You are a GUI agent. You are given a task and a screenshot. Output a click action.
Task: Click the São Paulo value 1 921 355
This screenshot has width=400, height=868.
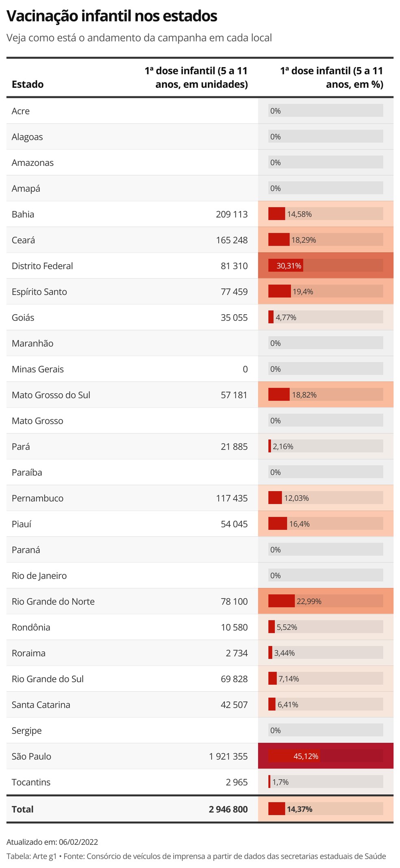(x=228, y=756)
